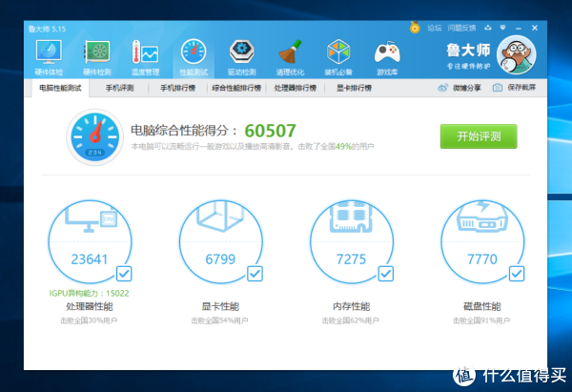
Task: Click the 击败全国30%用户 text
Action: point(89,320)
